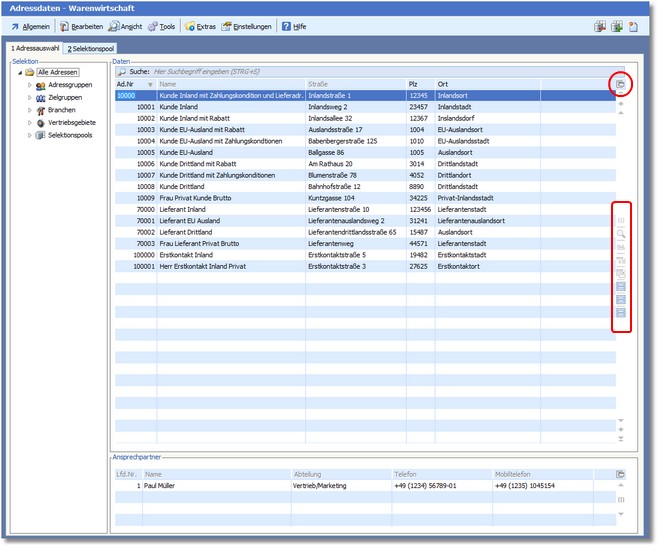The width and height of the screenshot is (658, 547).
Task: Open the Ad.Nr column sort dropdown
Action: (x=150, y=84)
